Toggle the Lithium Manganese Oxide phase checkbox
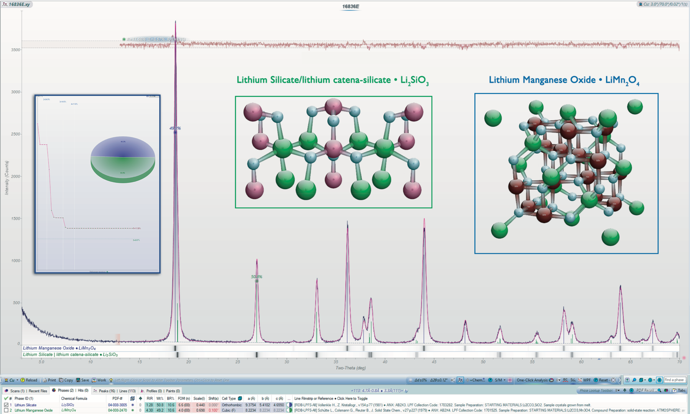The width and height of the screenshot is (690, 414). pos(7,411)
